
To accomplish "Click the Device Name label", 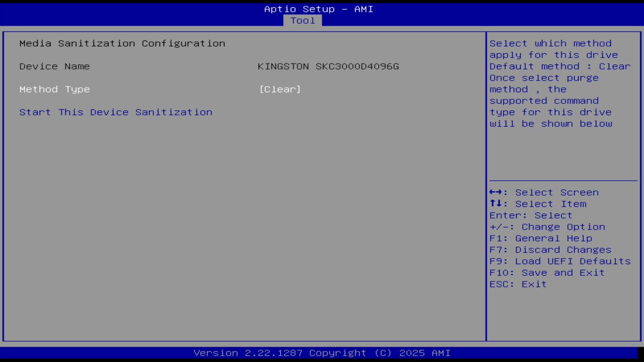I will tap(55, 66).
